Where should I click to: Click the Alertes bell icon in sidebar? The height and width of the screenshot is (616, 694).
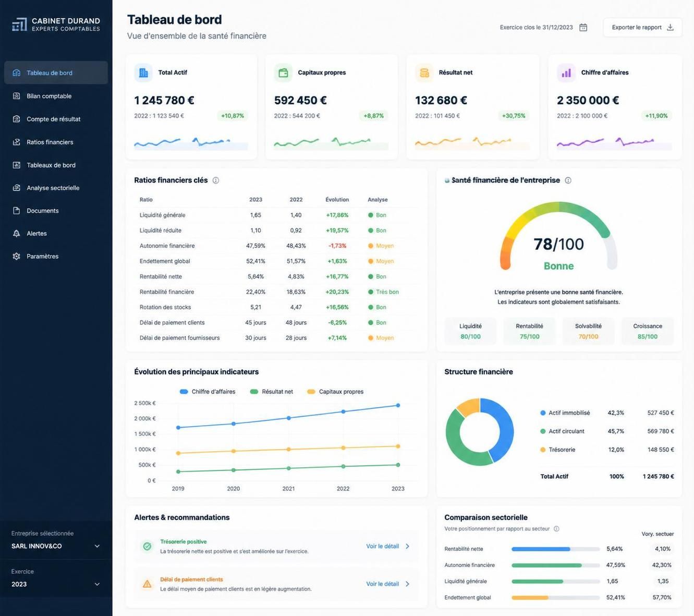(16, 233)
